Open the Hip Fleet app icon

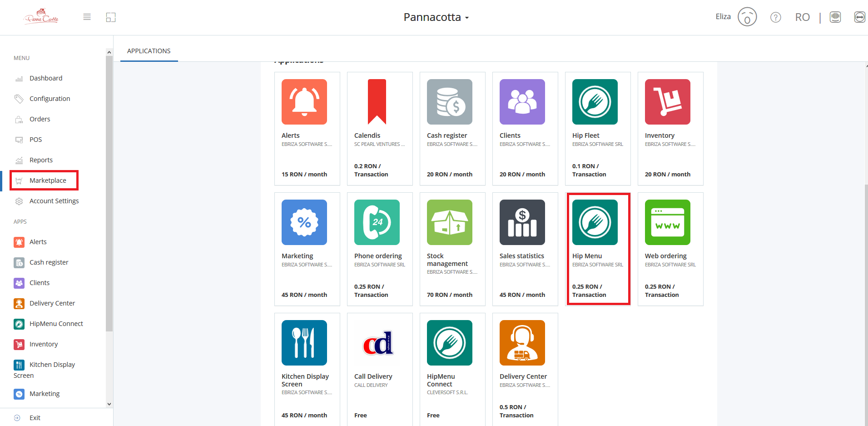pyautogui.click(x=595, y=102)
